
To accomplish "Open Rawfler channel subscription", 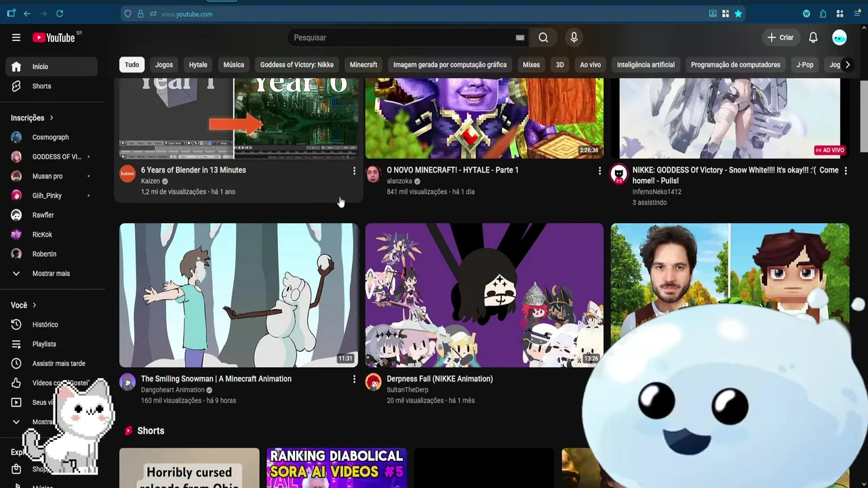I will (x=52, y=215).
